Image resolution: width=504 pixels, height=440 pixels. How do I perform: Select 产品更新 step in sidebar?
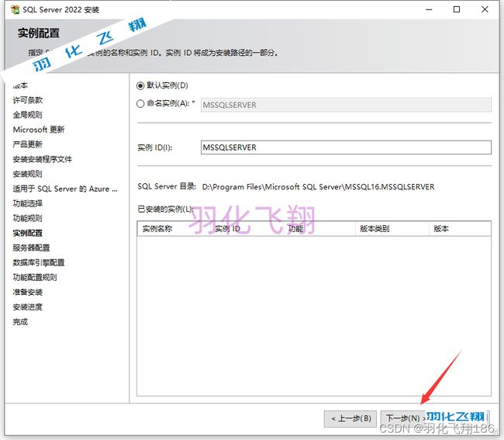point(28,144)
